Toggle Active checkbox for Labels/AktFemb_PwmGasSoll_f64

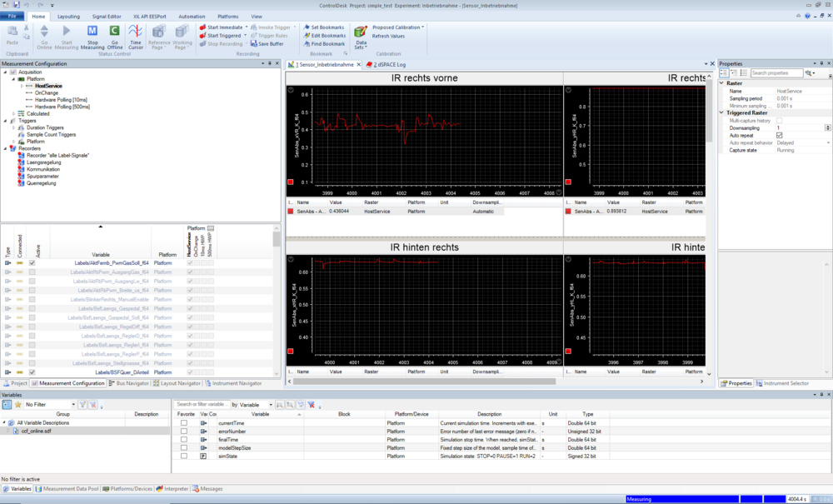coord(32,262)
